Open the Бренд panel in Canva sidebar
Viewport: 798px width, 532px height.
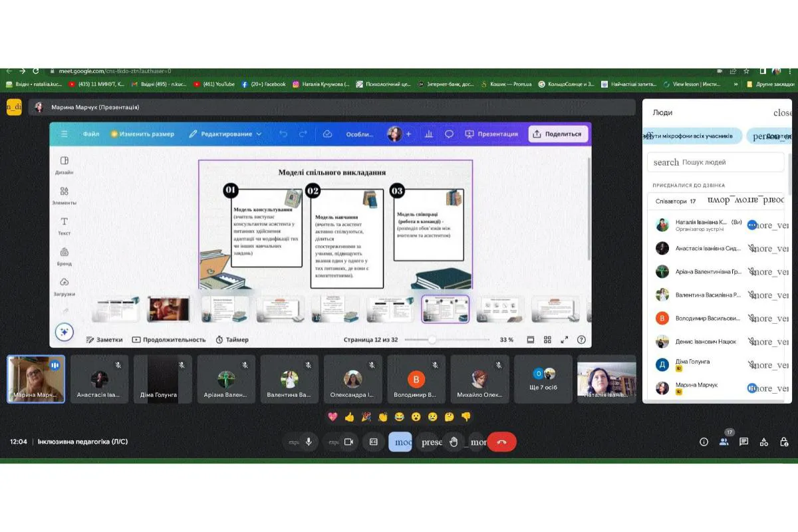point(65,257)
